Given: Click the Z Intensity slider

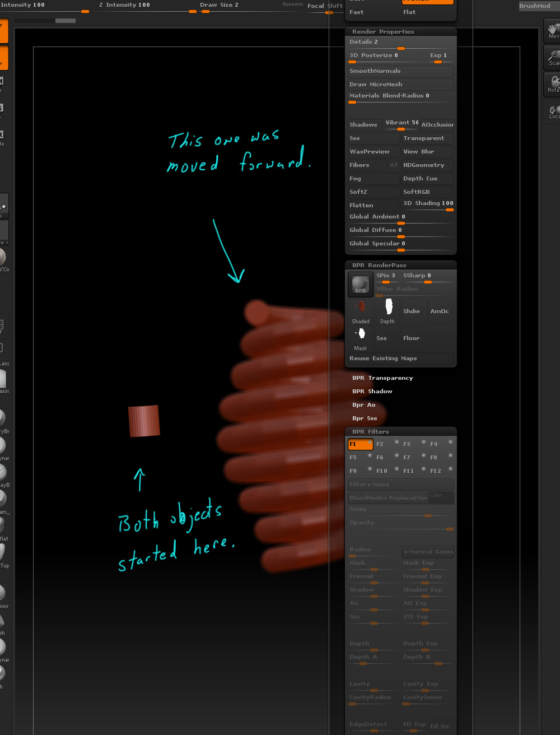Looking at the screenshot, I should [148, 7].
